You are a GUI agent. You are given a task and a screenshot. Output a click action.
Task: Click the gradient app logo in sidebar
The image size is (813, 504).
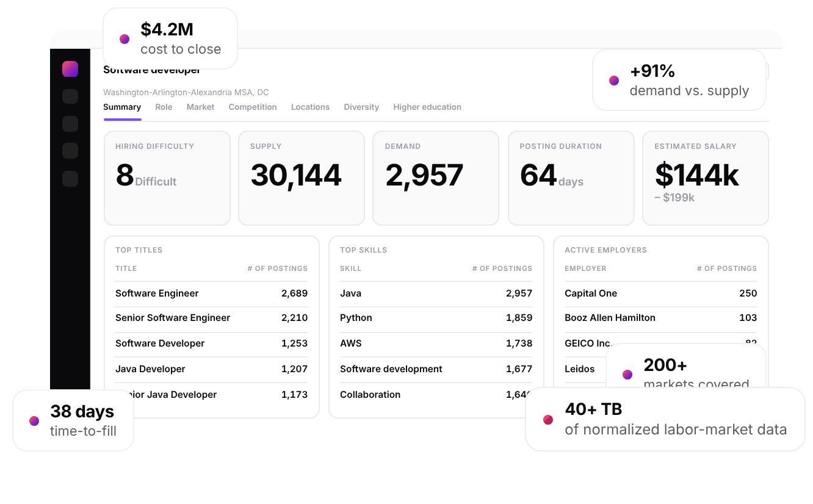coord(70,70)
